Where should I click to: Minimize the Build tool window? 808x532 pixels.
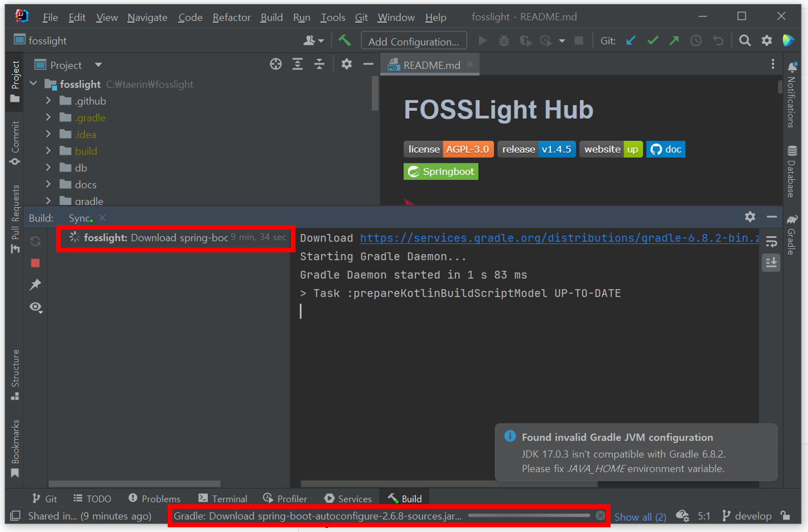tap(772, 217)
